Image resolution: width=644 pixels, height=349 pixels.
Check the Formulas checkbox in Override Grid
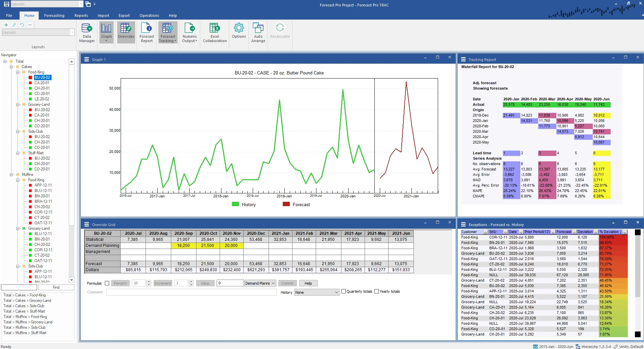(x=107, y=283)
